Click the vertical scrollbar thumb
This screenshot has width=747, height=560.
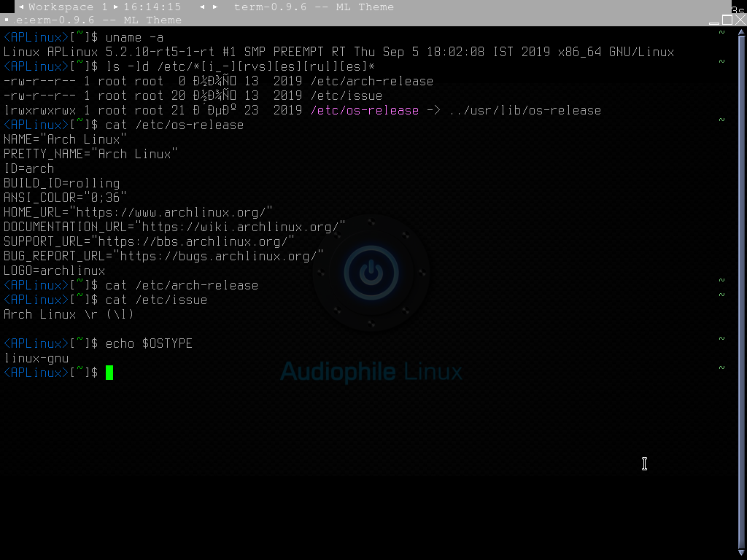(x=741, y=292)
